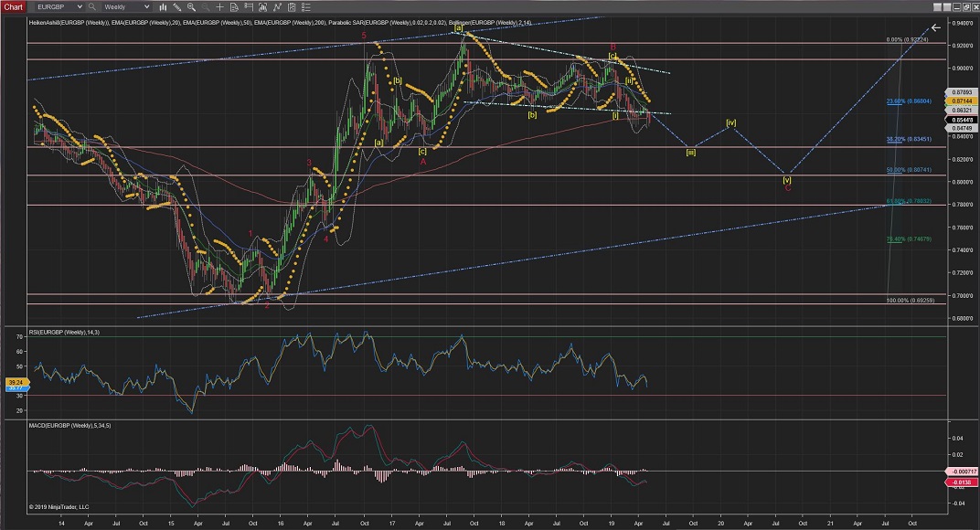Click the red Chart title label
The height and width of the screenshot is (530, 980).
pyautogui.click(x=13, y=7)
